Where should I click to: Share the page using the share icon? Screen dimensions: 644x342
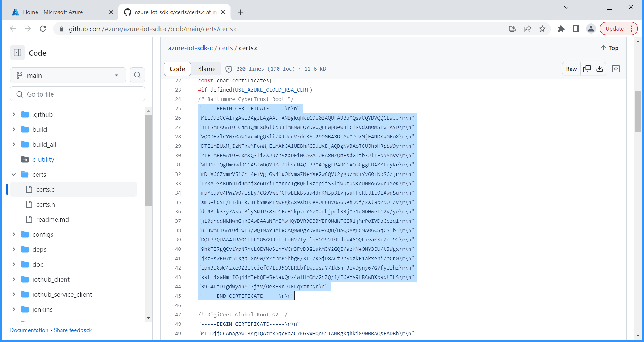pos(528,28)
